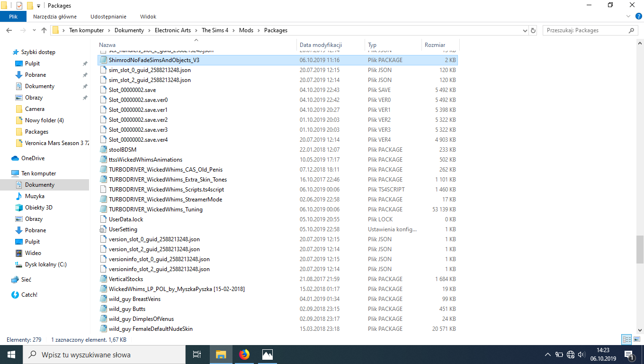
Task: Select TURBODRIVER_WickedWhims_Scripts.ts4script file
Action: click(x=277, y=190)
